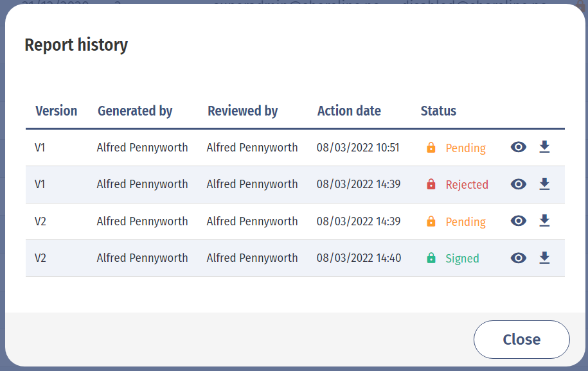The height and width of the screenshot is (371, 588).
Task: Click eye icon for V2 Pending report
Action: 519,221
